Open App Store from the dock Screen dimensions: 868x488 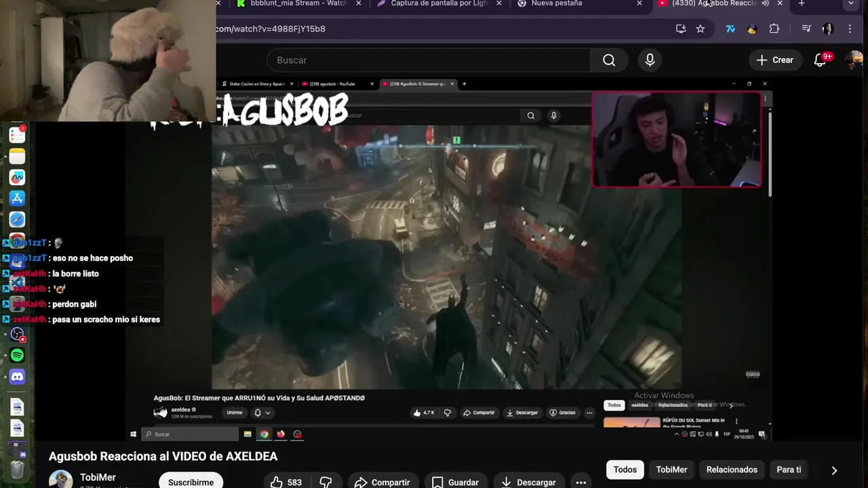point(17,199)
